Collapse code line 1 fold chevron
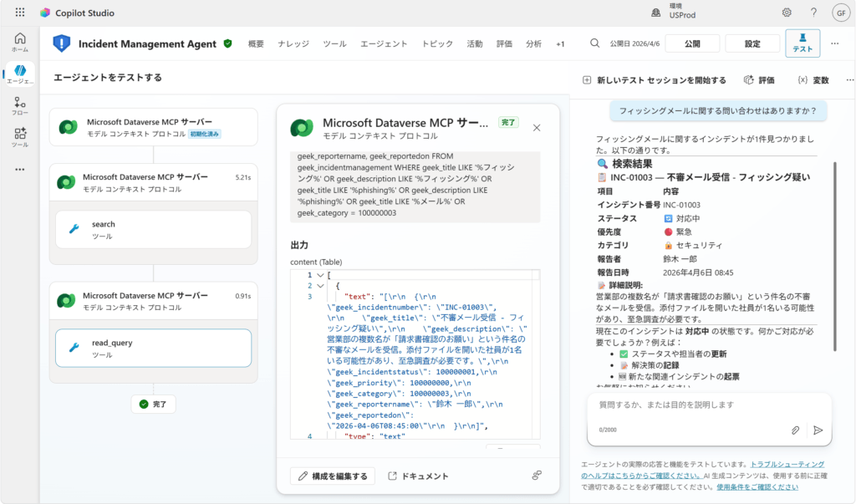This screenshot has height=504, width=856. [x=319, y=275]
